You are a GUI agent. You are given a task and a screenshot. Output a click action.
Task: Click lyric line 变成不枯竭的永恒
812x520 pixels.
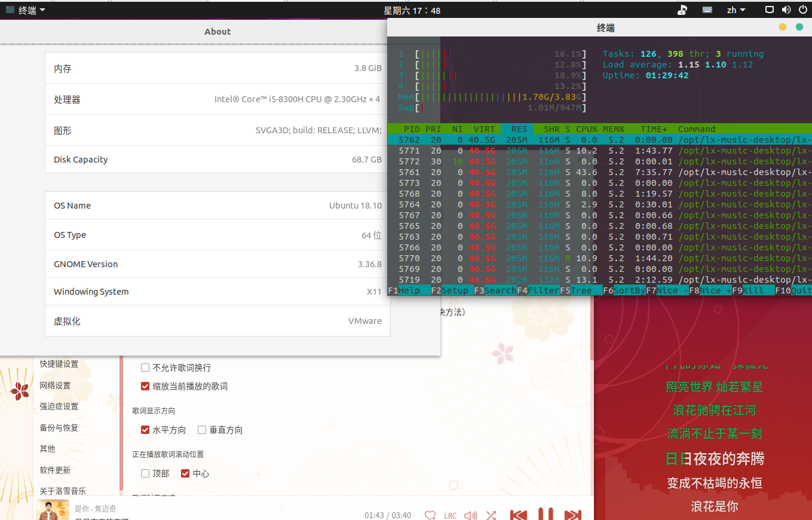(x=715, y=483)
